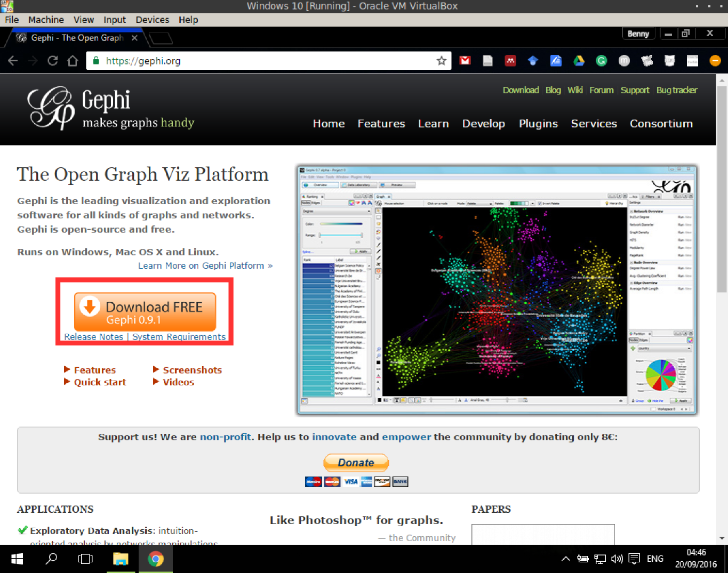Open the browser home page icon
The image size is (728, 573).
point(73,61)
